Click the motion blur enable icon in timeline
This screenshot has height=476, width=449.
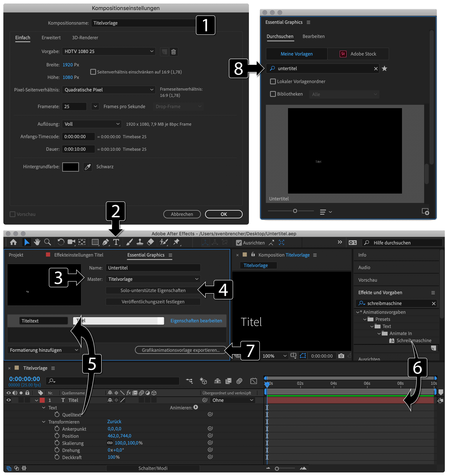(x=239, y=381)
